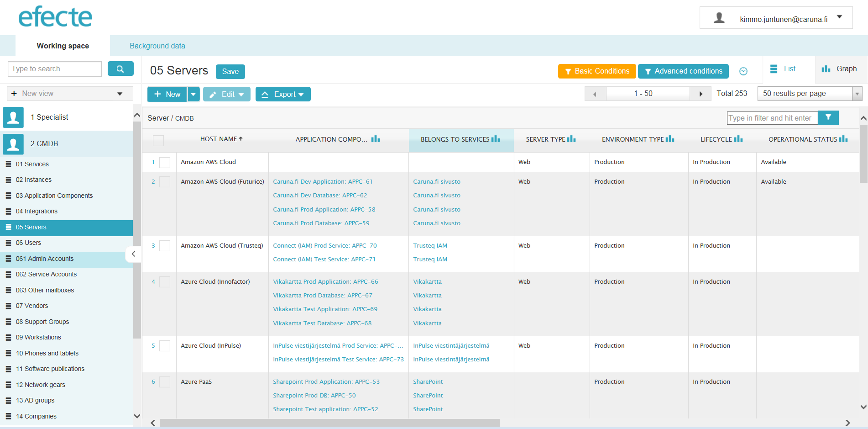Click the table vertical scrollbar thumb
This screenshot has width=868, height=429.
863,153
